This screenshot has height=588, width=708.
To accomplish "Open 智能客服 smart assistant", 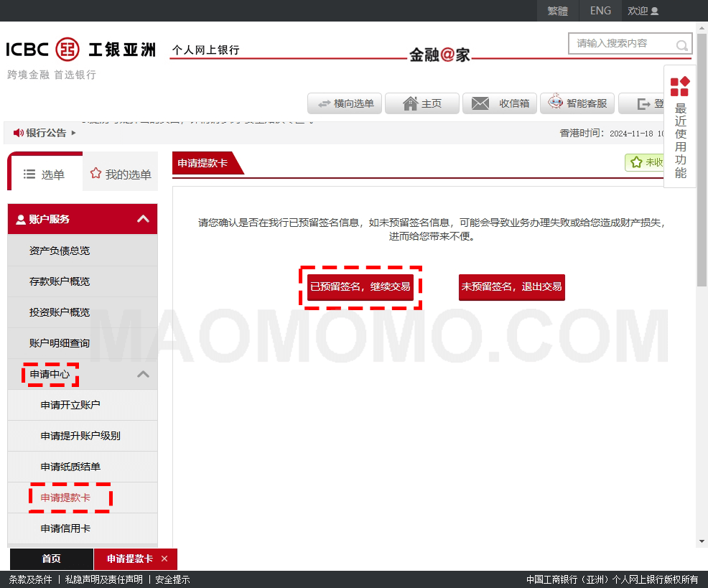I will (577, 103).
